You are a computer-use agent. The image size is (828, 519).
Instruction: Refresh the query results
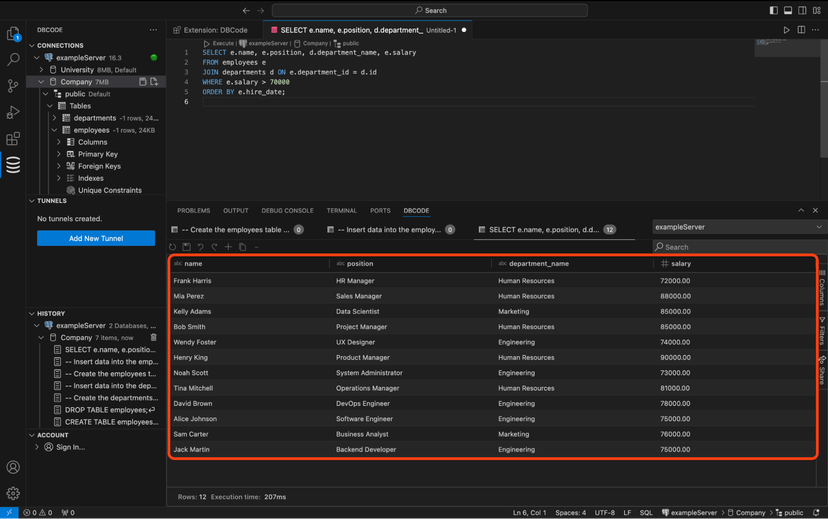173,247
